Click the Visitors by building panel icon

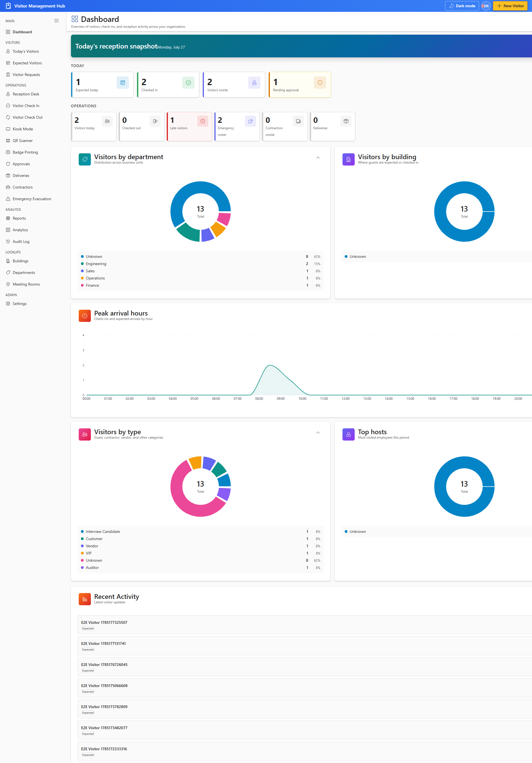(348, 159)
